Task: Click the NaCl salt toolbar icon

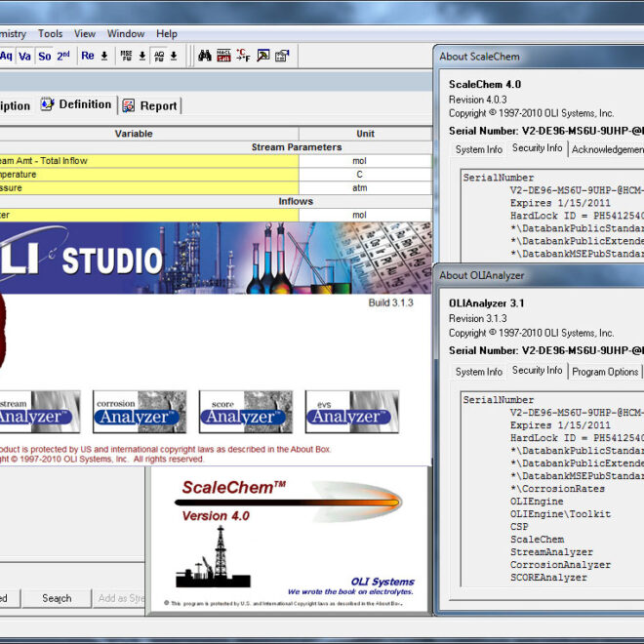Action: (x=224, y=56)
